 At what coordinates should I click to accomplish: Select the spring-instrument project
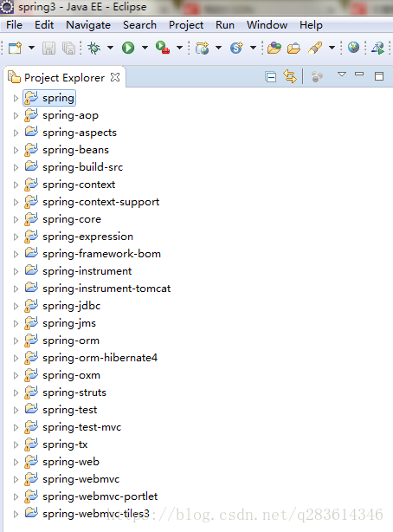point(87,271)
